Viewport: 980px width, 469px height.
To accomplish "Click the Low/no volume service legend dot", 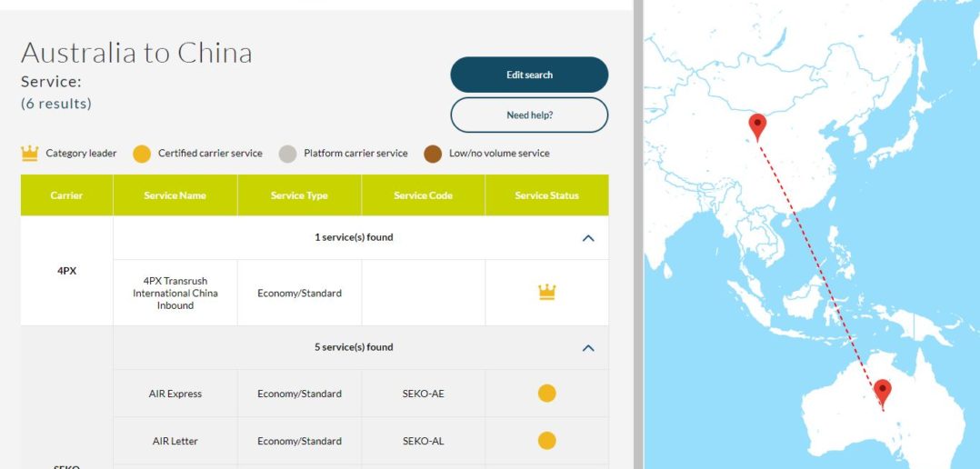I will coord(433,153).
